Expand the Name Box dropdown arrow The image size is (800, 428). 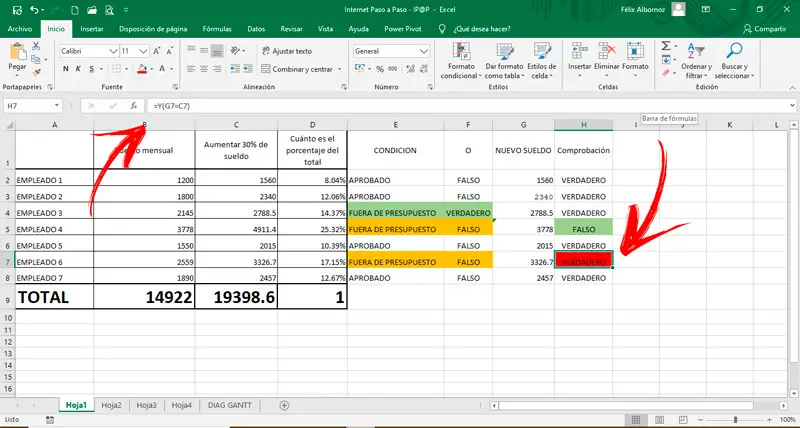[x=59, y=105]
